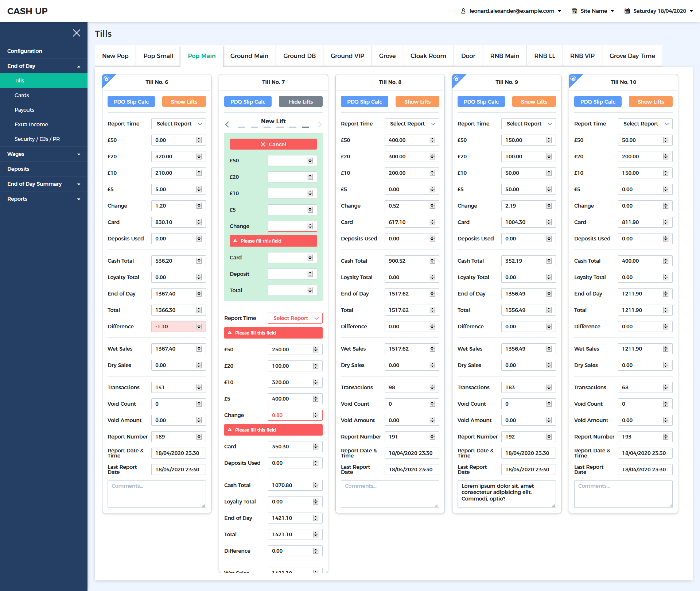Go to next lift with the right arrow
The image size is (700, 591).
point(320,124)
